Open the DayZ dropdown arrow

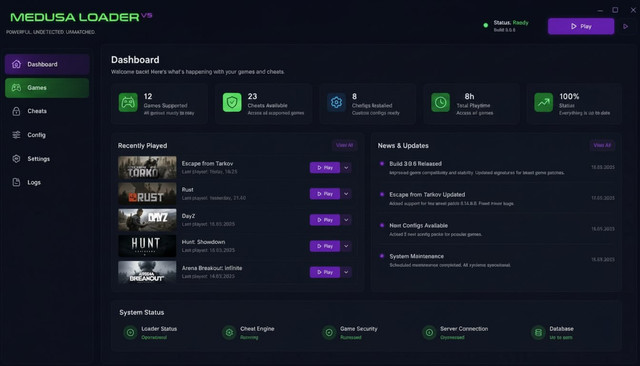[x=346, y=220]
